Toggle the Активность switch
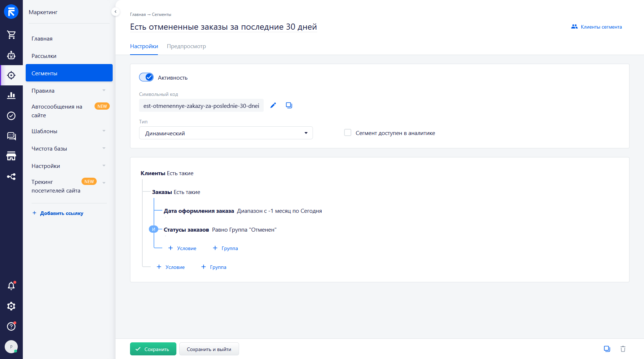The height and width of the screenshot is (359, 644). tap(146, 77)
